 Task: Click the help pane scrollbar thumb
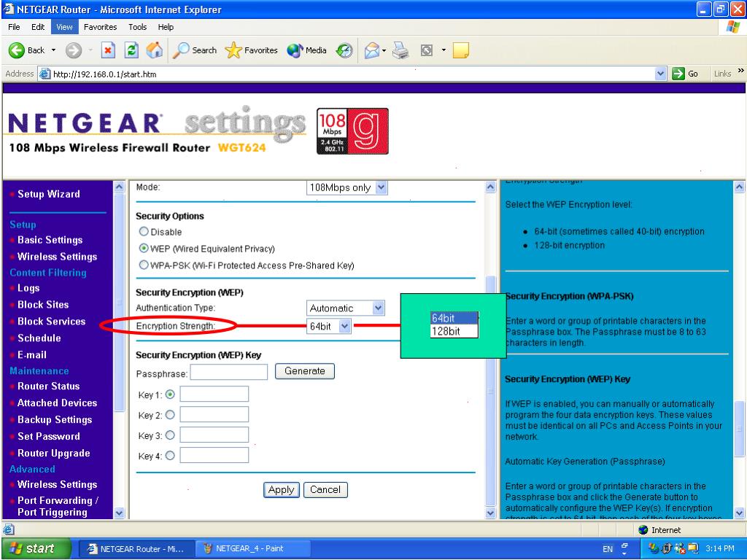click(739, 429)
